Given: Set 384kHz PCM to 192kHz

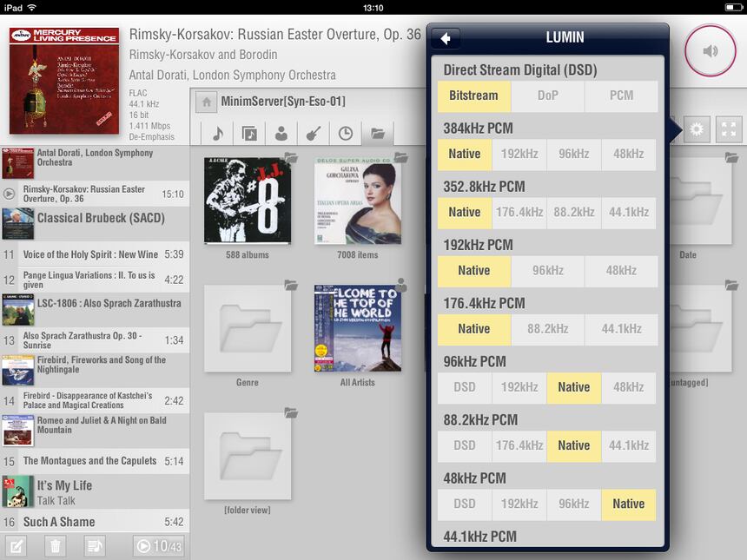Looking at the screenshot, I should 519,155.
